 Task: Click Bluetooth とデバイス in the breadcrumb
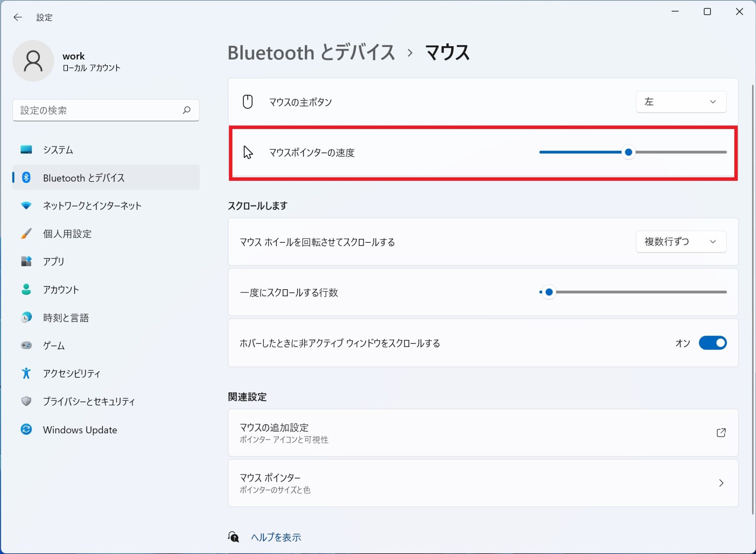(311, 53)
